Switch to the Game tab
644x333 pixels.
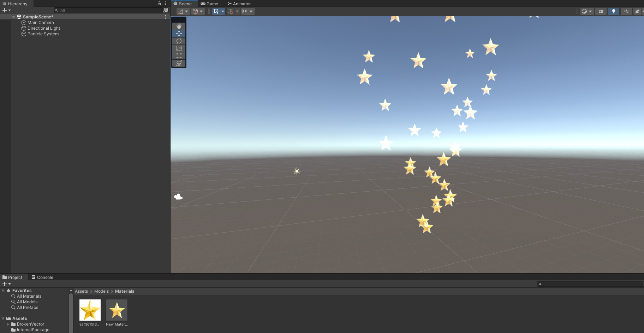[209, 4]
